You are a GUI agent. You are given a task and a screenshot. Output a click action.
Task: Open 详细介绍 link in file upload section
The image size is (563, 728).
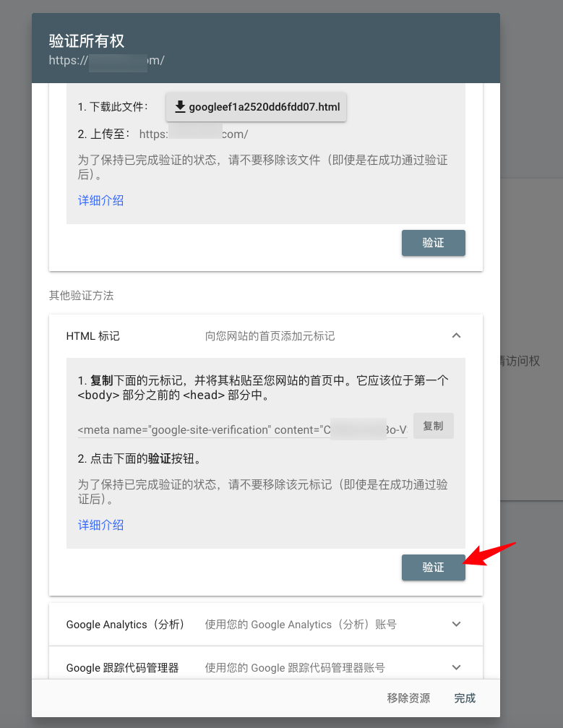click(x=100, y=200)
